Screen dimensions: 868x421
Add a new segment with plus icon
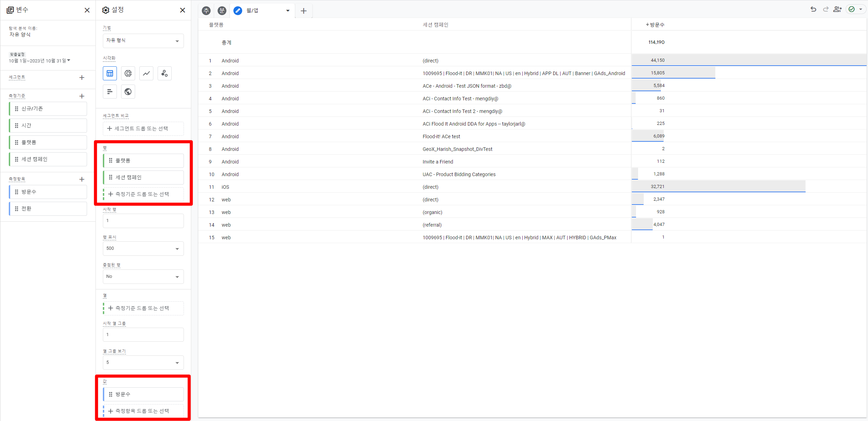coord(82,78)
